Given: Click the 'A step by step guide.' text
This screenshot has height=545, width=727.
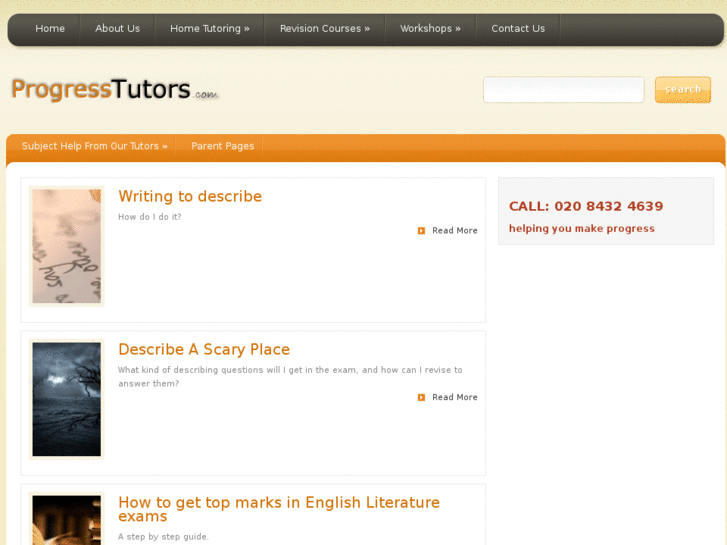Looking at the screenshot, I should pyautogui.click(x=163, y=537).
